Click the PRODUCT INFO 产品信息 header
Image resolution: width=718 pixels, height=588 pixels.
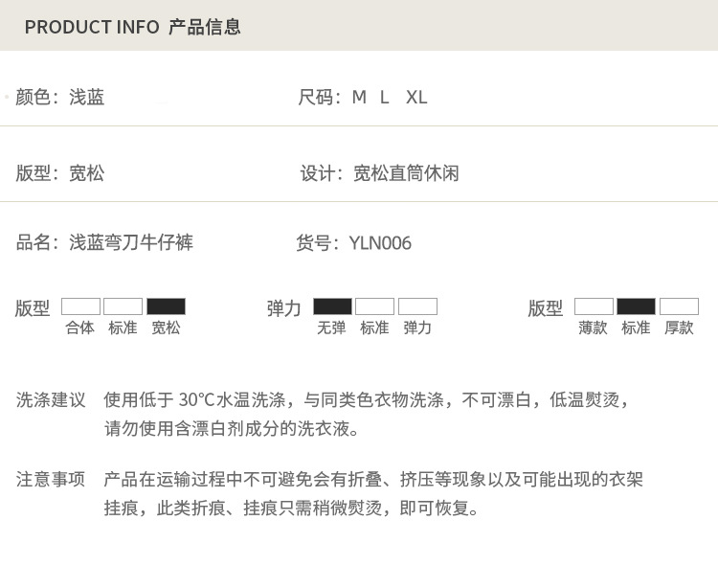coord(132,27)
